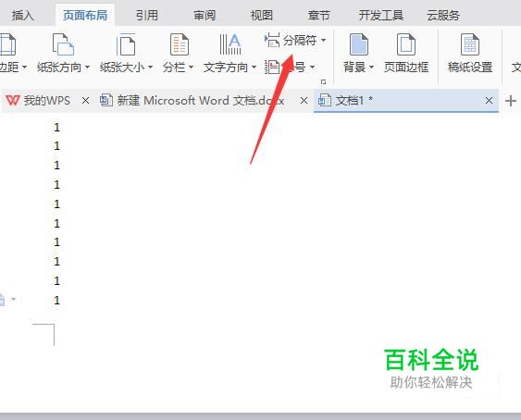Click the WPS logo on 我的WPS tab

point(13,100)
